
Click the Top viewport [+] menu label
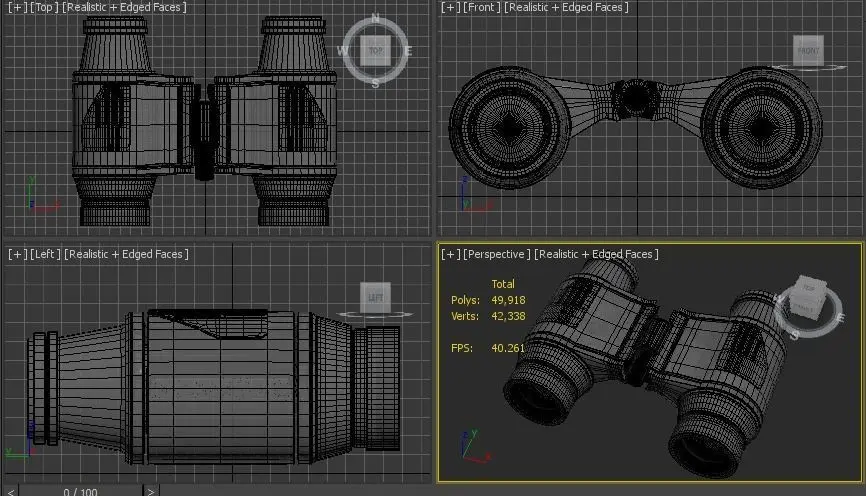(x=17, y=7)
